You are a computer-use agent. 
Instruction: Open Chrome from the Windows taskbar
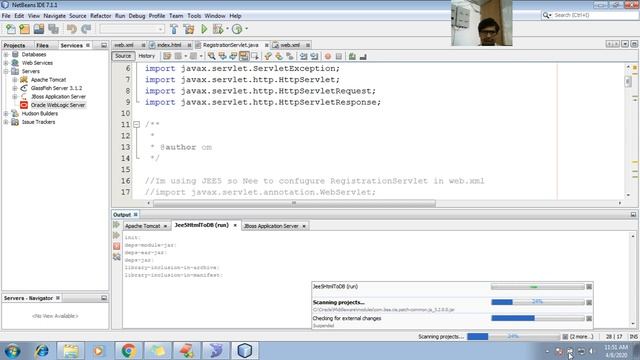pos(129,351)
